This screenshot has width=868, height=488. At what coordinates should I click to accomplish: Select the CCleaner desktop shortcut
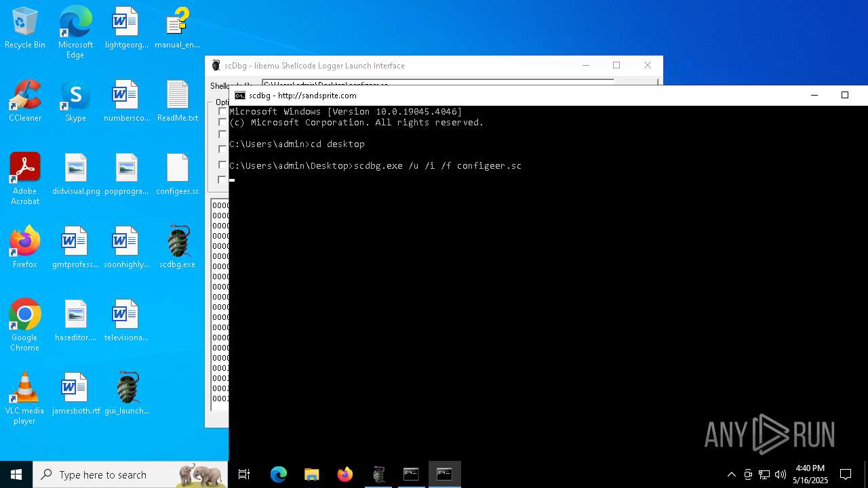pos(25,102)
